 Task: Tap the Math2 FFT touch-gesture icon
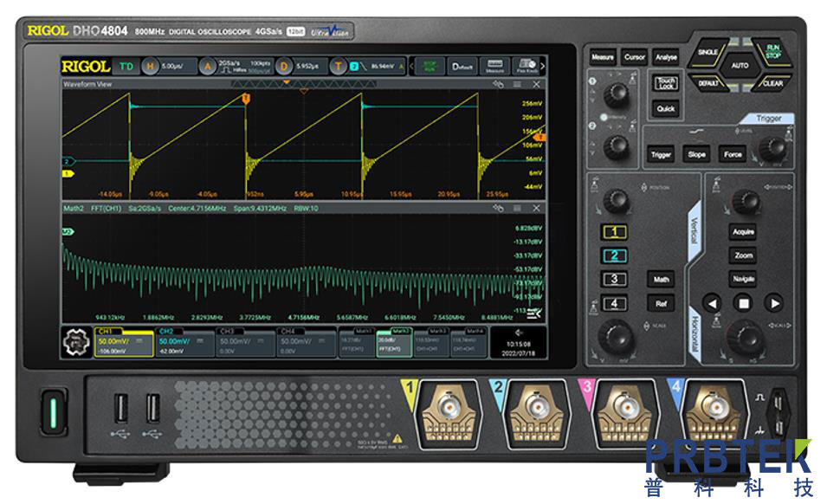tap(498, 208)
